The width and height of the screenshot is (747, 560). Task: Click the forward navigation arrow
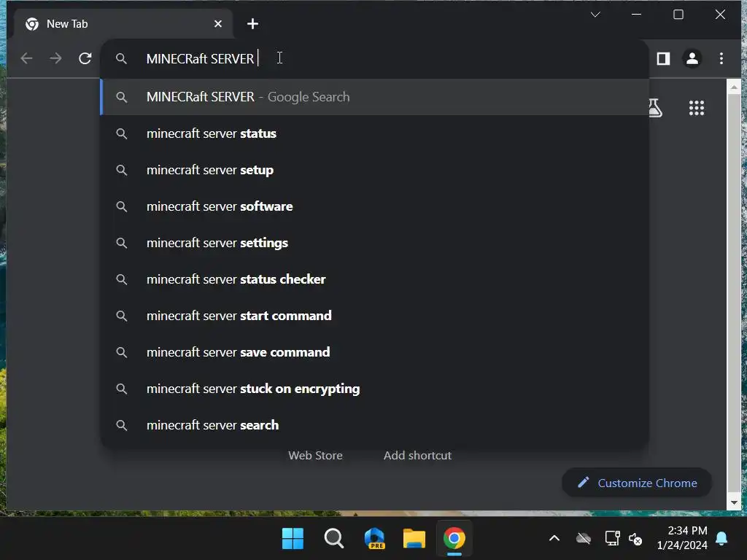click(x=55, y=58)
